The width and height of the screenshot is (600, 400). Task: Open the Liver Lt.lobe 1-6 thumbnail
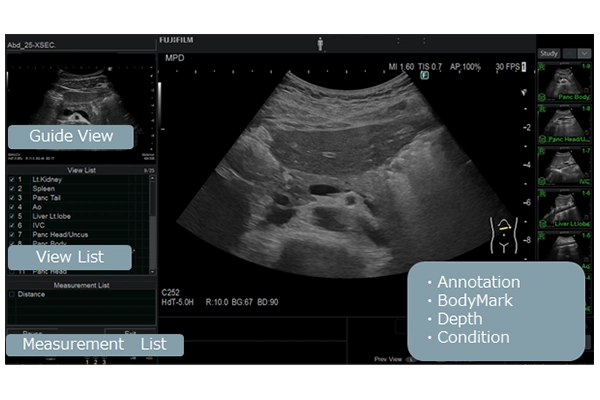point(564,209)
